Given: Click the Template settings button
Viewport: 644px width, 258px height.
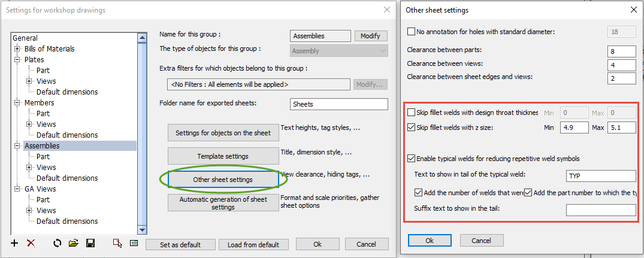Looking at the screenshot, I should 223,156.
